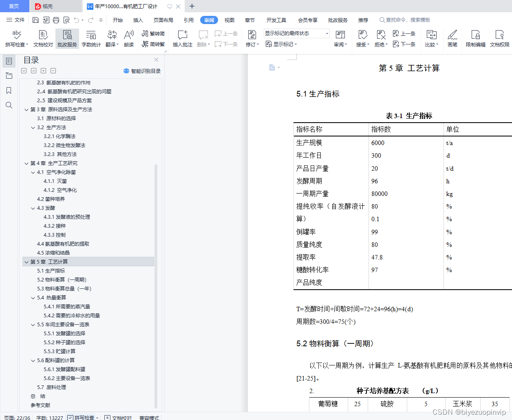Open Print Preview from quick access toolbar
Screen dimensions: 512x420
point(66,20)
